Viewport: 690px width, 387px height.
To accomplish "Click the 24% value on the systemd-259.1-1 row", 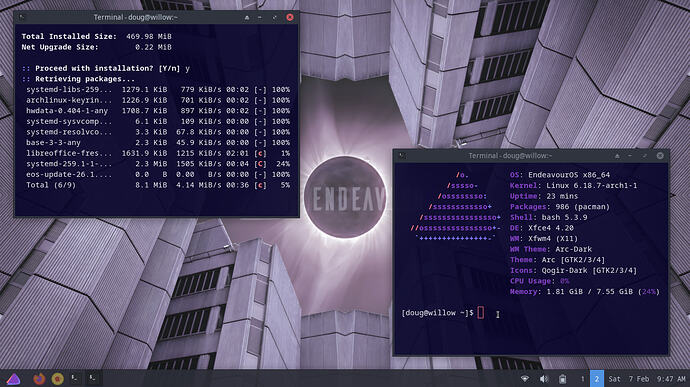I will 283,164.
